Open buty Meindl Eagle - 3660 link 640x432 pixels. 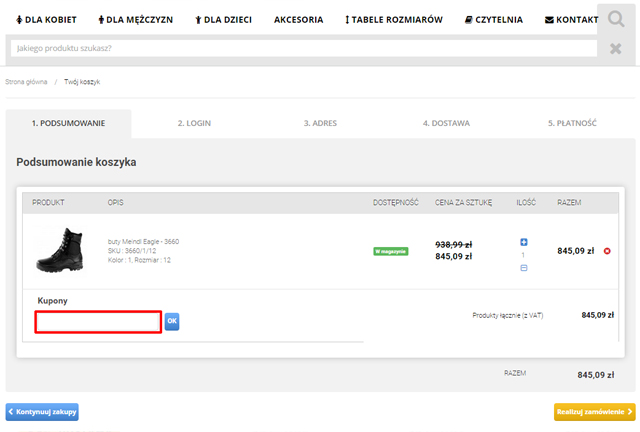(143, 241)
